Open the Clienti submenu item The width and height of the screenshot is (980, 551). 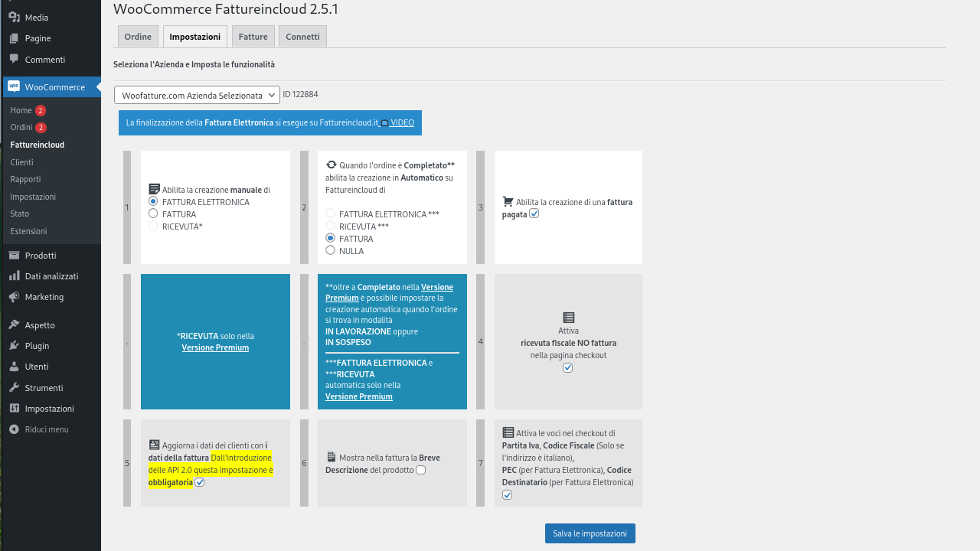click(x=21, y=162)
